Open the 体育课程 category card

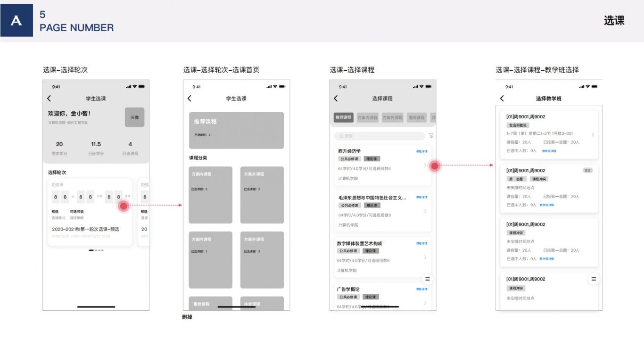(262, 303)
